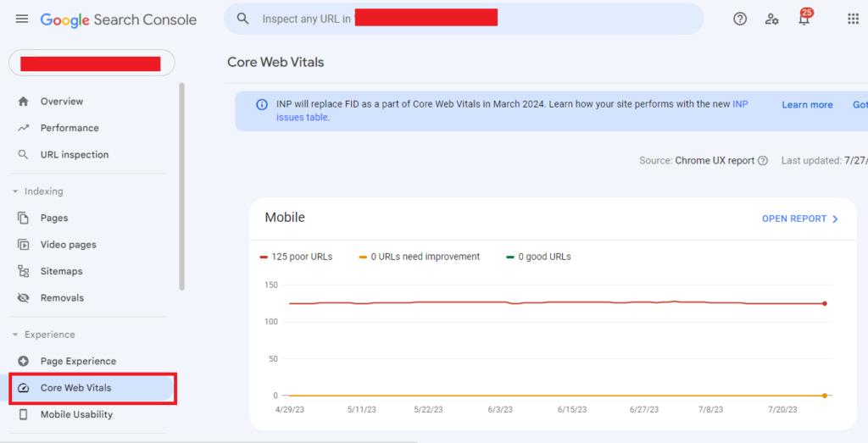Screen dimensions: 868x443
Task: Open the property selector dropdown
Action: click(x=92, y=63)
